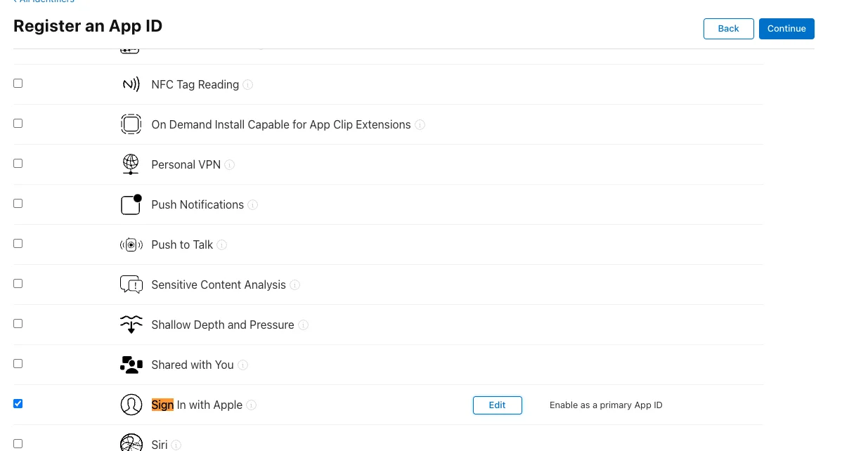The image size is (868, 451).
Task: Click the Back button
Action: (728, 29)
